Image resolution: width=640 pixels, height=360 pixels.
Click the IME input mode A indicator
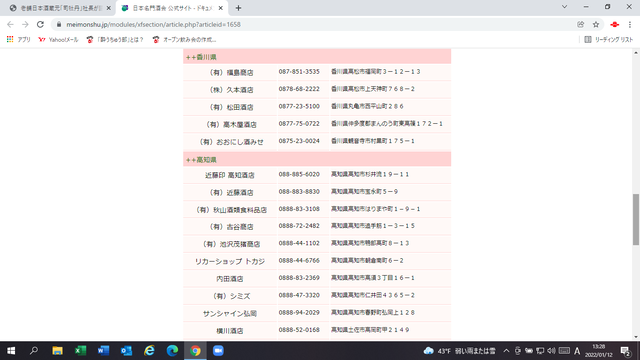tap(577, 351)
